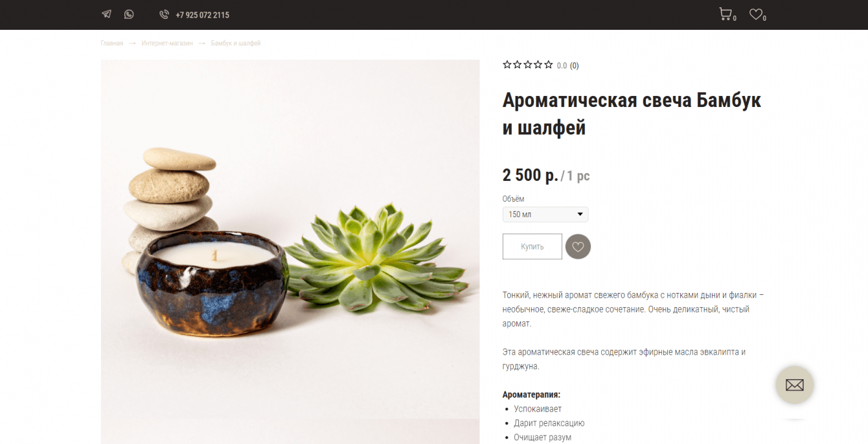Open the favorites heart in header
868x444 pixels.
pyautogui.click(x=755, y=14)
